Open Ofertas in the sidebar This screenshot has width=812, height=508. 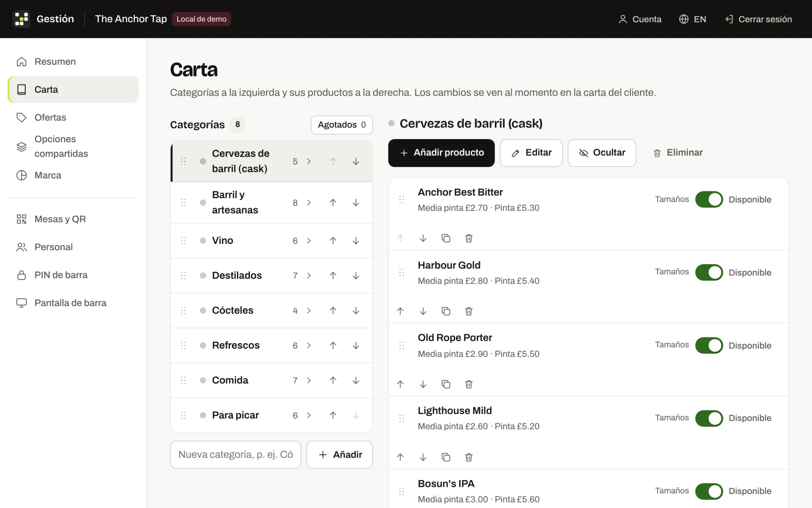73,117
